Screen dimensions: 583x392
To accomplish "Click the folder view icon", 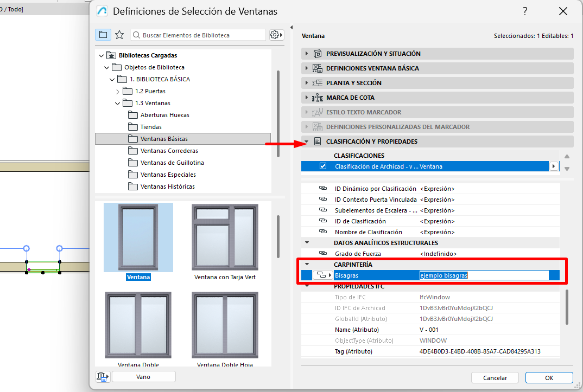I will click(x=103, y=35).
